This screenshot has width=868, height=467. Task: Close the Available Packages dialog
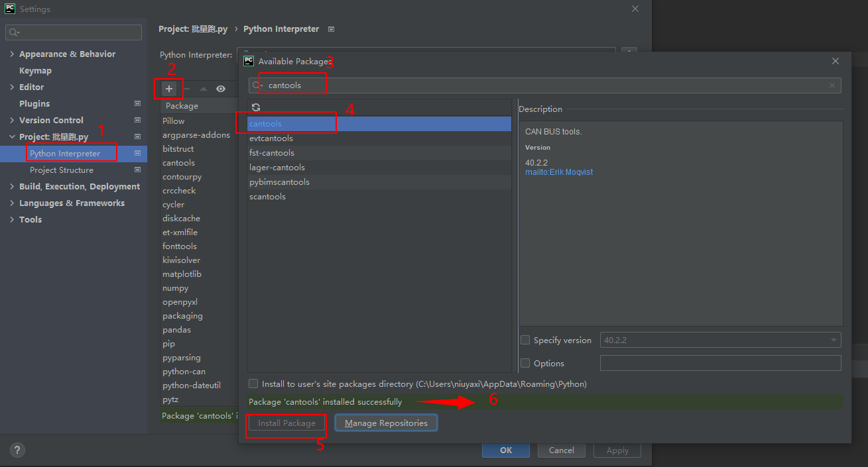(x=836, y=61)
